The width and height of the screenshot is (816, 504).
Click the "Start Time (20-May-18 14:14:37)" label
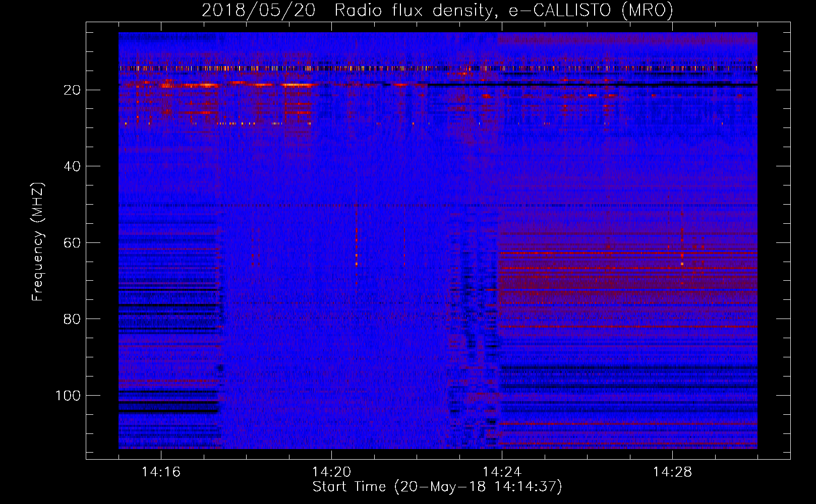tap(437, 487)
